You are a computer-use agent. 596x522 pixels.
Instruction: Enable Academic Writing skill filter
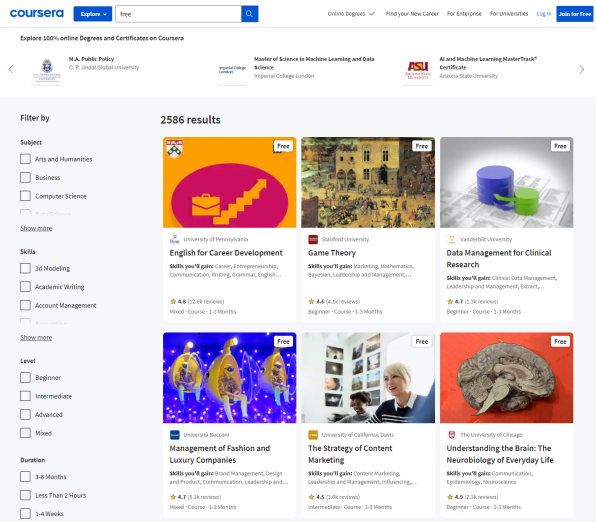[x=25, y=287]
